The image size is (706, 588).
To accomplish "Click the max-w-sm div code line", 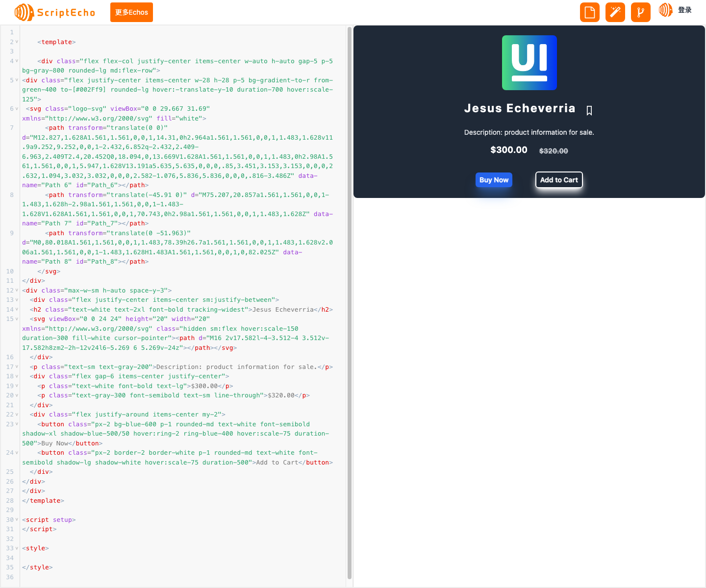I will click(x=97, y=291).
